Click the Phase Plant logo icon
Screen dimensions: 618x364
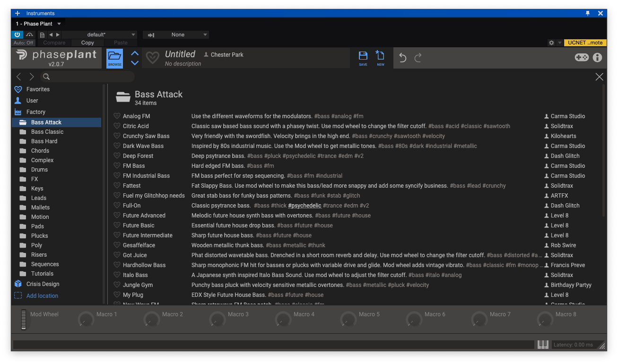pyautogui.click(x=21, y=55)
